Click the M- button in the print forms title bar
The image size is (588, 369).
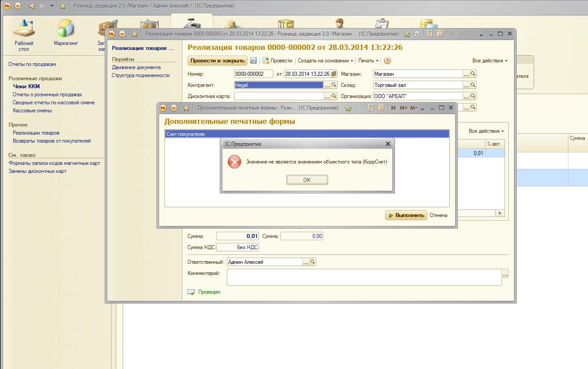click(x=413, y=108)
